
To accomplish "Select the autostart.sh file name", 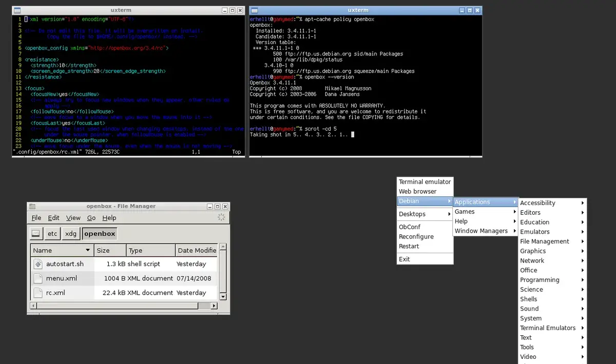I will 65,264.
